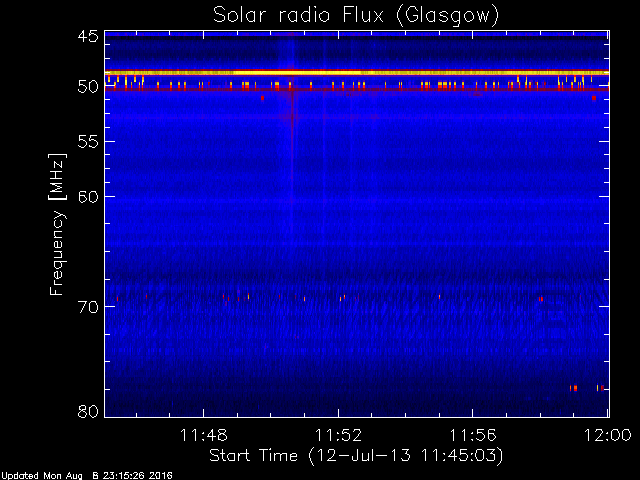Screen dimensions: 640x480
Task: Click the 11:52 time tick label
Action: (x=338, y=435)
